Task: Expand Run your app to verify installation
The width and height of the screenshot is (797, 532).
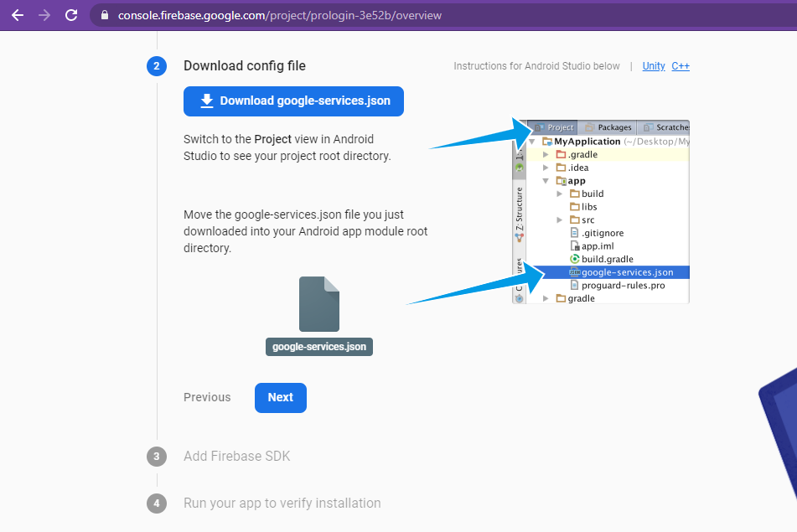Action: (x=282, y=504)
